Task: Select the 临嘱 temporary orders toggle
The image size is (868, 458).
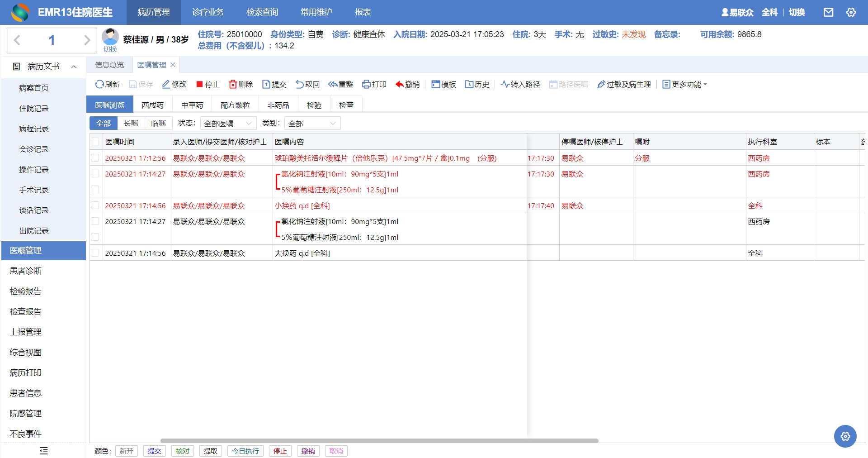Action: tap(158, 123)
